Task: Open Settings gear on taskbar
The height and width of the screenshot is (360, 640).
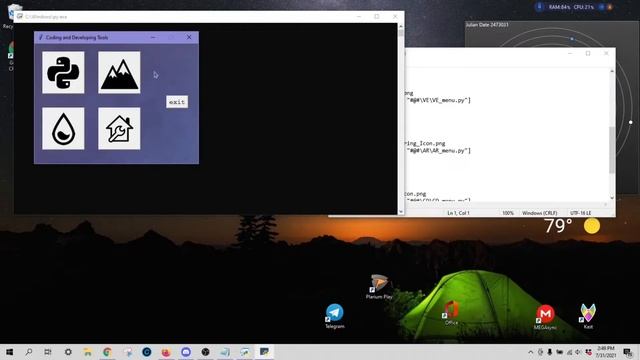Action: pyautogui.click(x=68, y=352)
